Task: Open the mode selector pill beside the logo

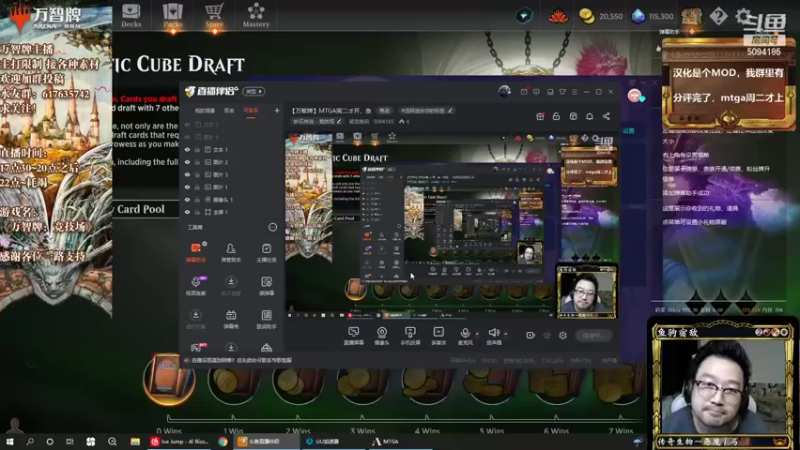Action: 254,91
